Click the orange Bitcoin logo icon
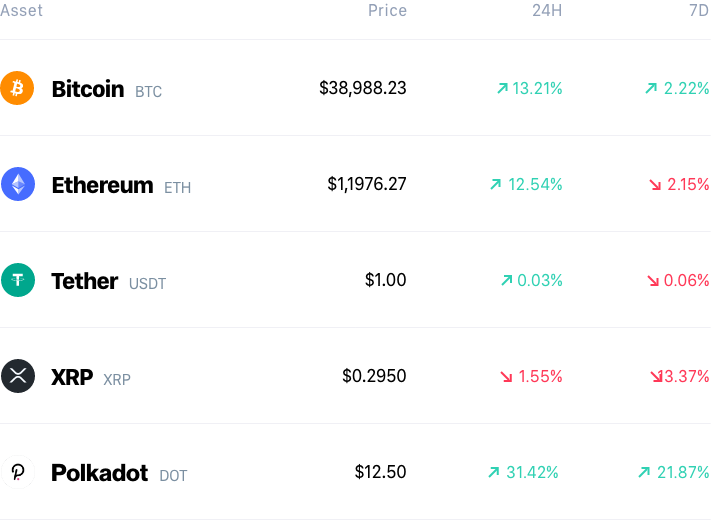711x520 pixels. [17, 88]
